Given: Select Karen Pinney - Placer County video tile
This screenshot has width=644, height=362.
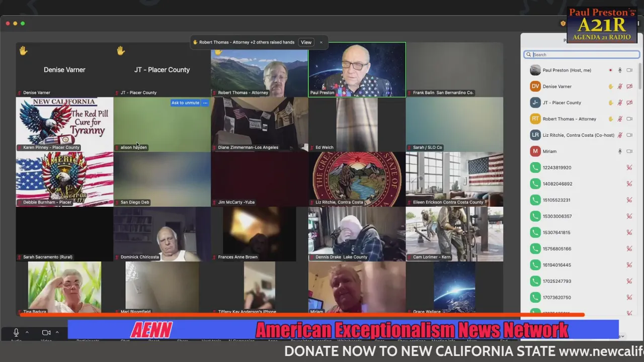Looking at the screenshot, I should coord(64,124).
